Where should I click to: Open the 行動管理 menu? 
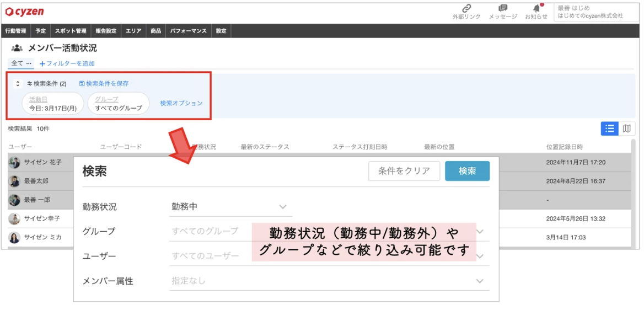tap(15, 31)
